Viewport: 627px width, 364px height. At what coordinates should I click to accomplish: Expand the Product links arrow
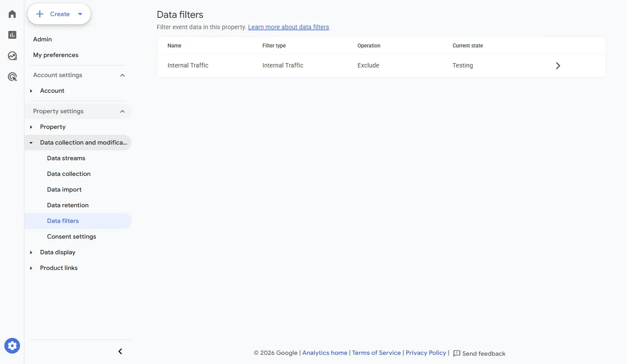click(31, 268)
